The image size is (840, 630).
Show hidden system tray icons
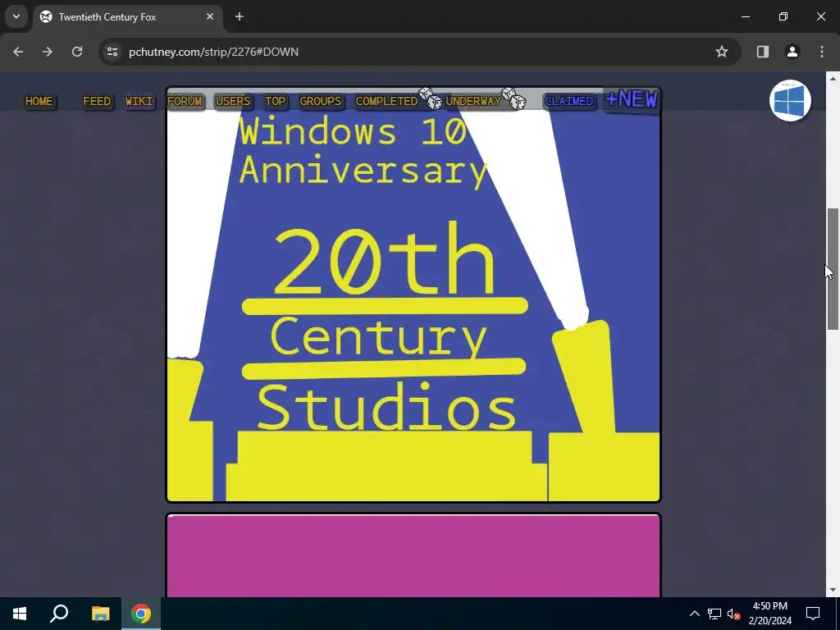(x=694, y=614)
